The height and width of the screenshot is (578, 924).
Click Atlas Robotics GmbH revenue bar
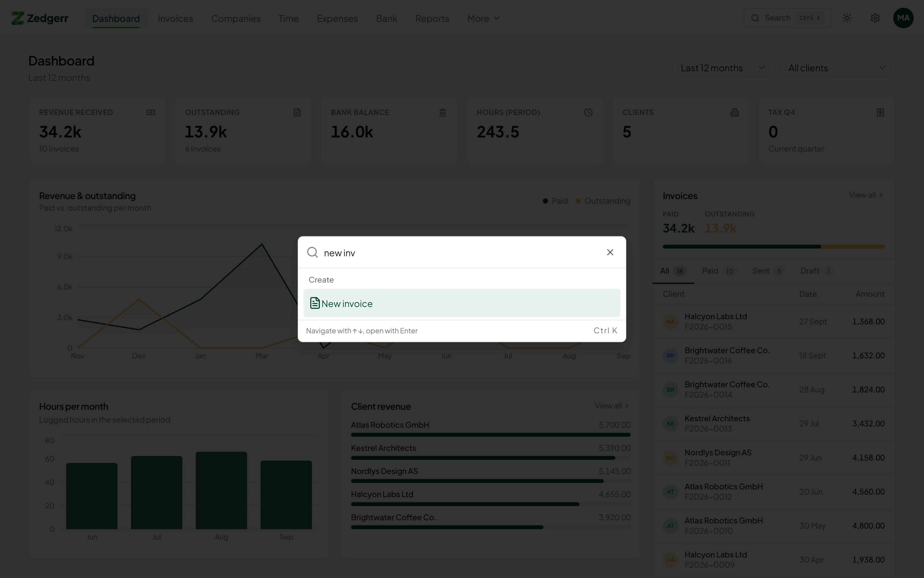pos(491,435)
